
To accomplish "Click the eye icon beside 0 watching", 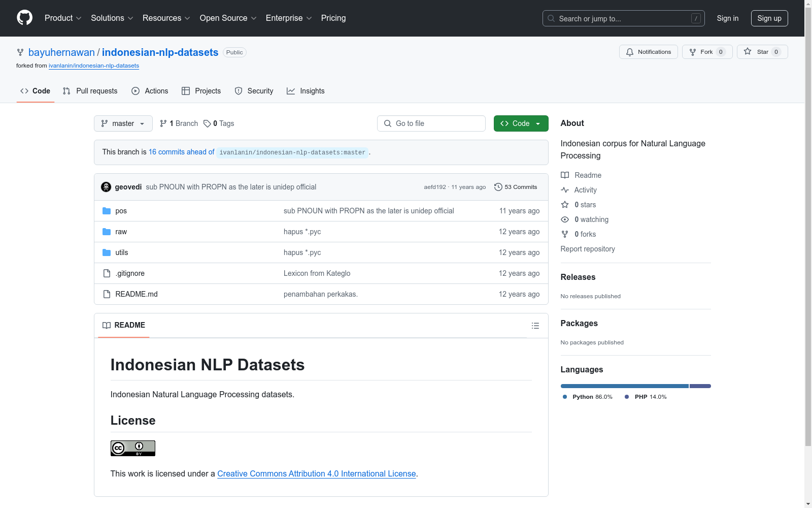I will point(565,219).
